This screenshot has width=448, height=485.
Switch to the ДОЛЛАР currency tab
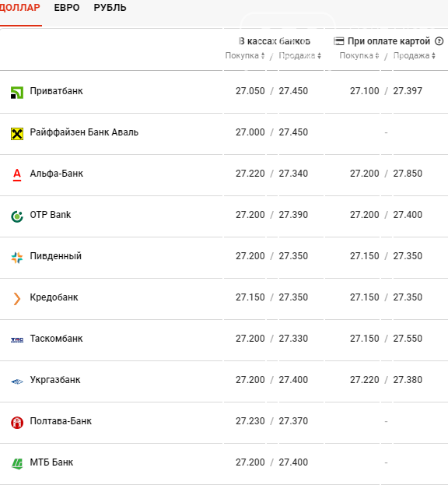(19, 8)
